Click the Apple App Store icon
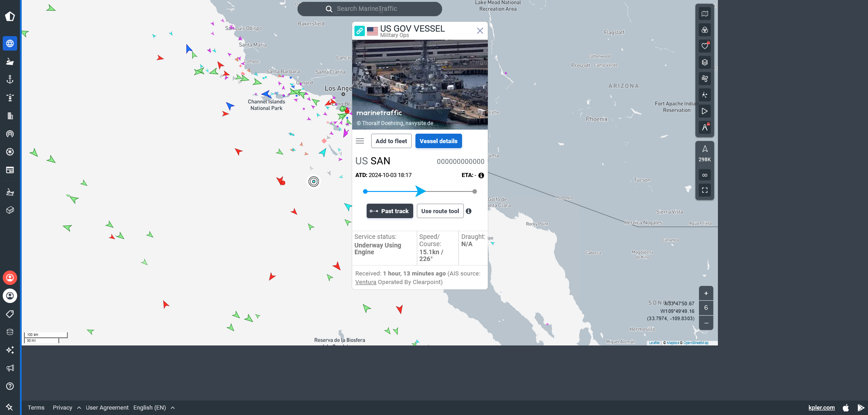 coord(846,407)
